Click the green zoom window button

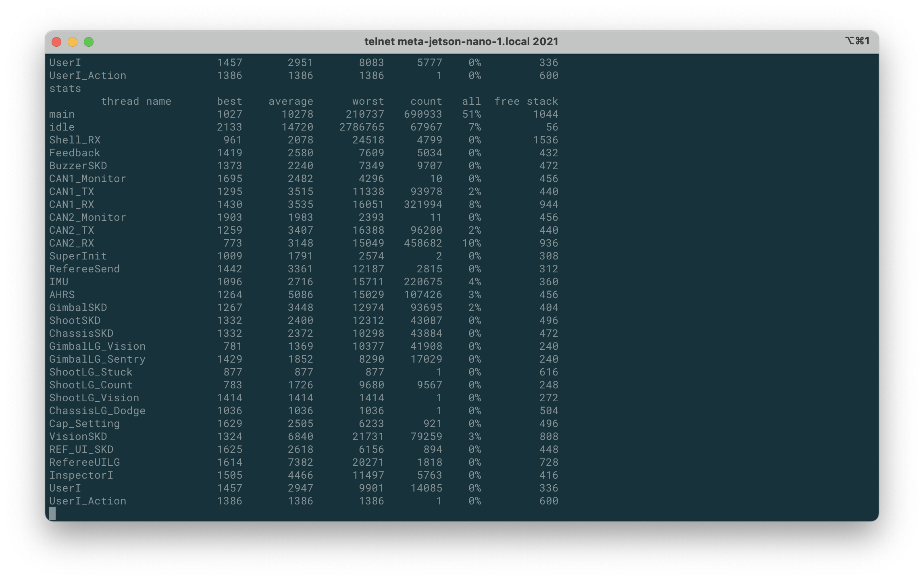(89, 42)
